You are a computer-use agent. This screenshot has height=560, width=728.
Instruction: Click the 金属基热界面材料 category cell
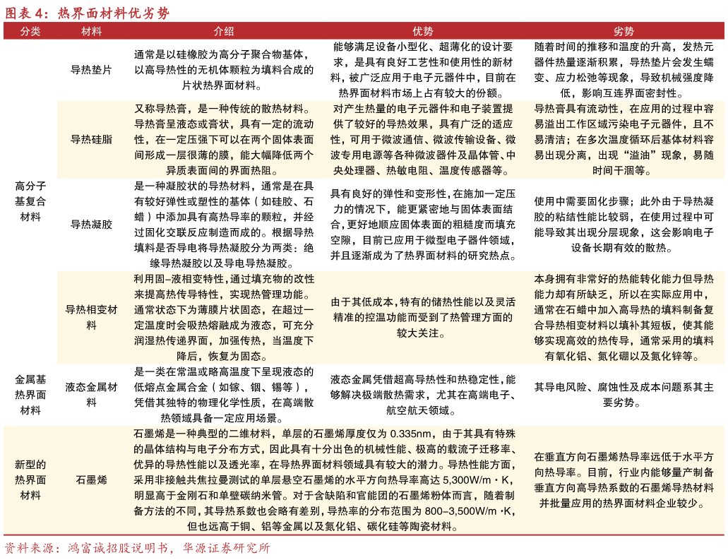coord(30,395)
